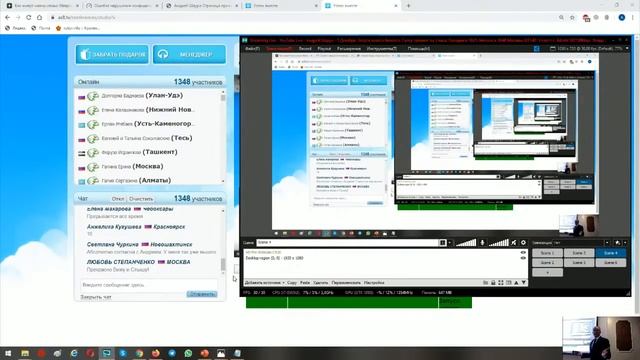Click the chat messages scrollbar
Image resolution: width=640 pixels, height=360 pixels.
223,241
